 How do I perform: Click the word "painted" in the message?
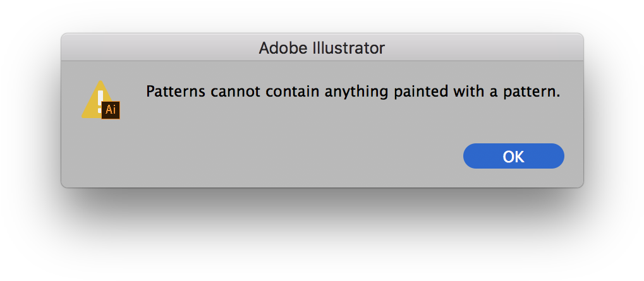tap(420, 92)
